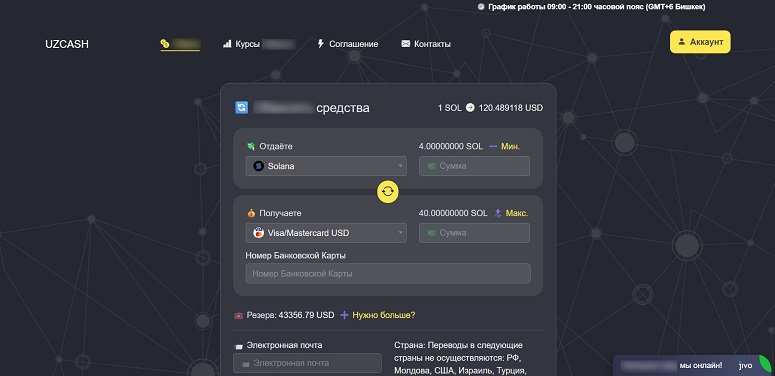Click the Мин. amount link
Viewport: 775px width, 376px height.
(x=511, y=146)
